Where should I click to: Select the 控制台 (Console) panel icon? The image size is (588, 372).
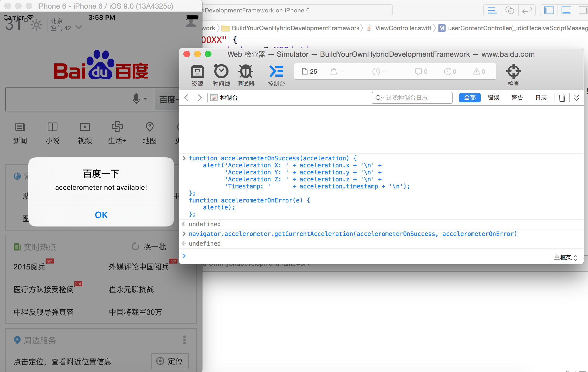click(276, 76)
